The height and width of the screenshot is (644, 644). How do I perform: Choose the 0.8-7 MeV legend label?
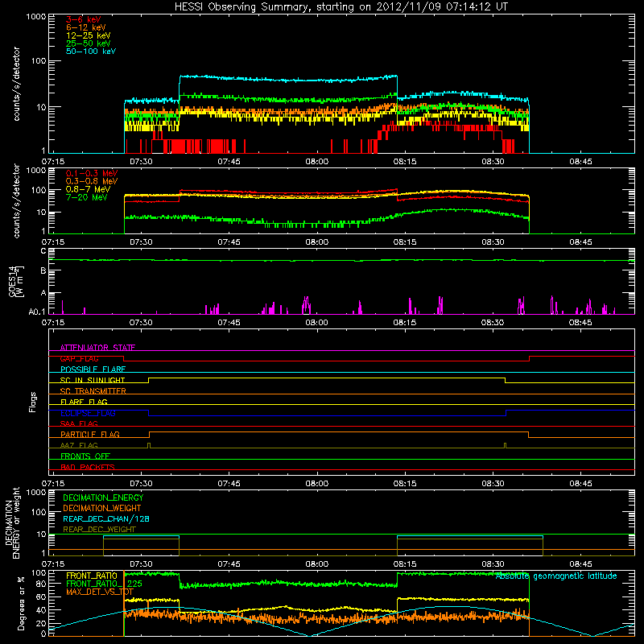pos(89,189)
